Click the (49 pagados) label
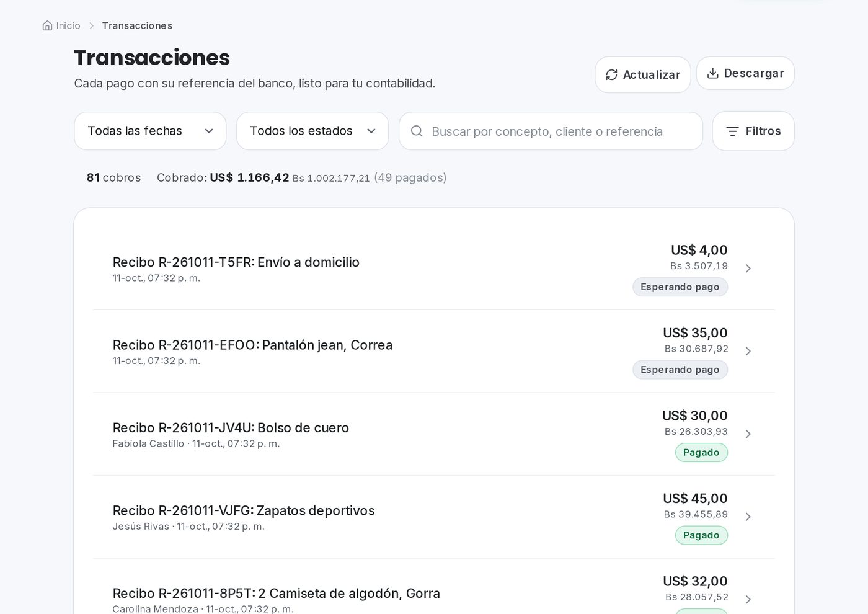868x614 pixels. (x=410, y=177)
